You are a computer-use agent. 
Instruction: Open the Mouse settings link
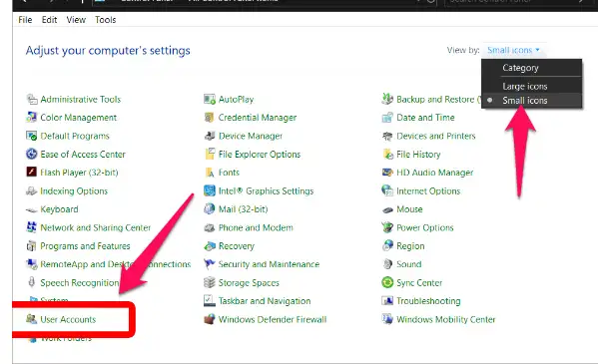coord(409,209)
